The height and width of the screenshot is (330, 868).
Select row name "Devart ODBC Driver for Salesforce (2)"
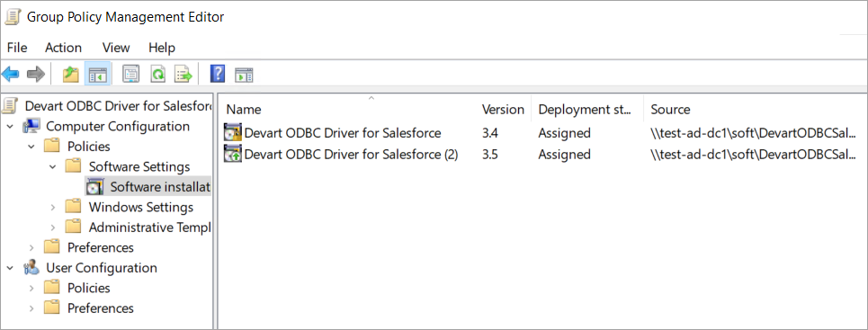coord(351,154)
